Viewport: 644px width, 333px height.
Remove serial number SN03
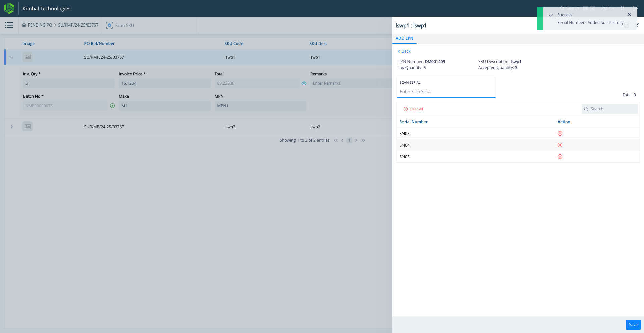coord(560,133)
